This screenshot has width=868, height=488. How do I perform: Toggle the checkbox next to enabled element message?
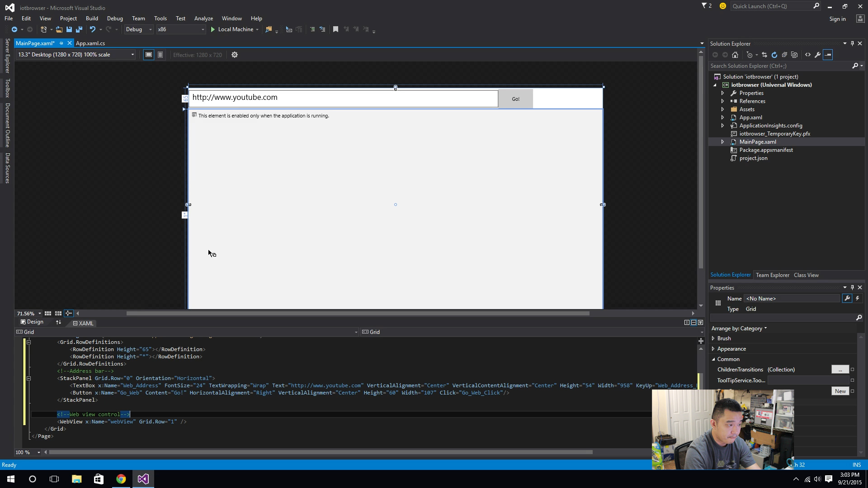click(x=194, y=115)
